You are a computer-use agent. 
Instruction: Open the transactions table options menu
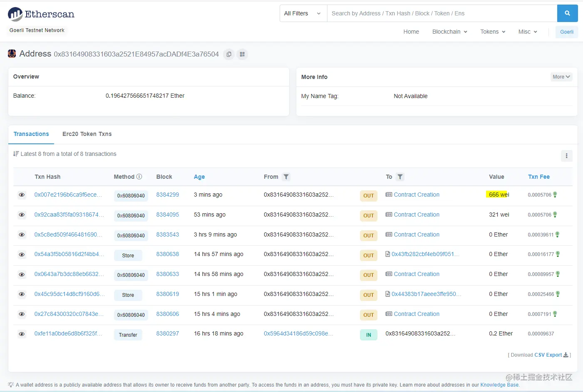click(566, 156)
